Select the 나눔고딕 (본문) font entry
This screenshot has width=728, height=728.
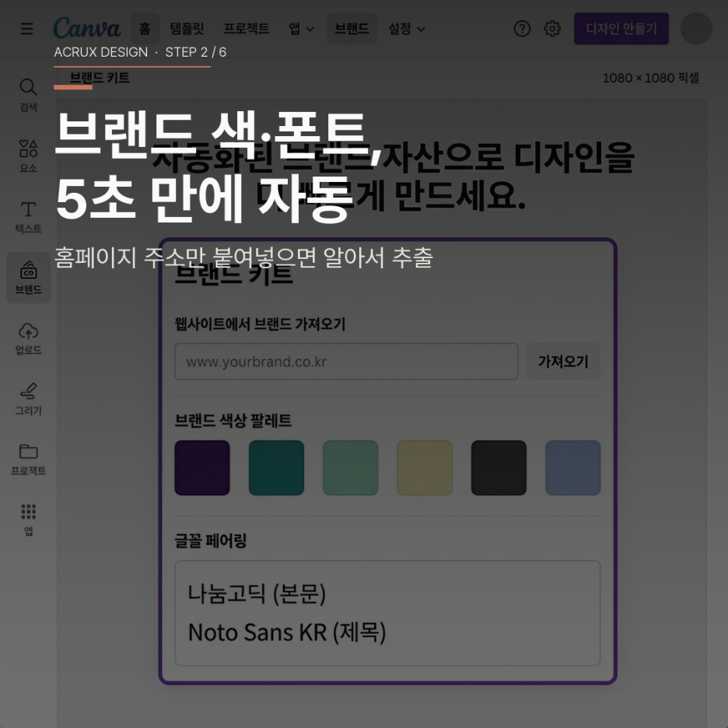(257, 593)
